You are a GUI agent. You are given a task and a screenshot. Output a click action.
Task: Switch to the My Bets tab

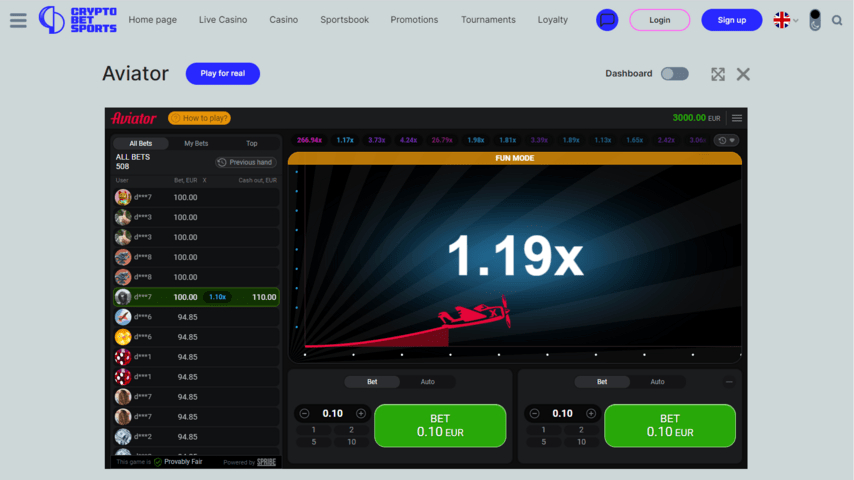196,143
